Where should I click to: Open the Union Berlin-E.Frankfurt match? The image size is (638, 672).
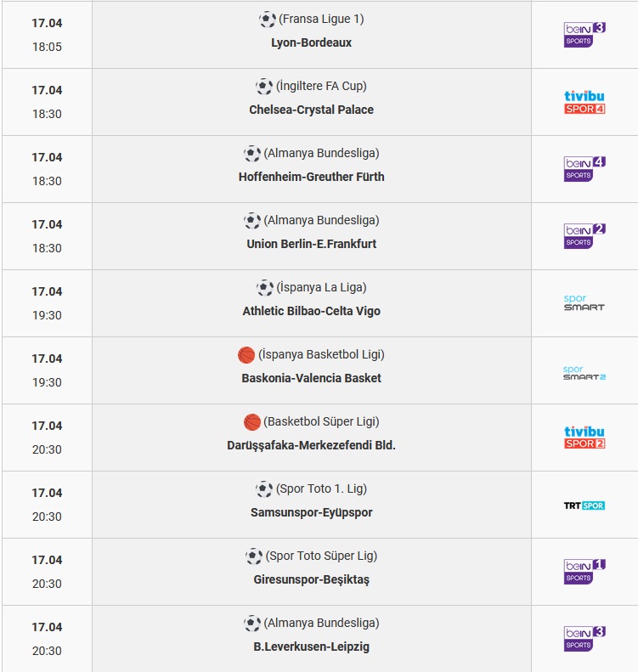[312, 244]
